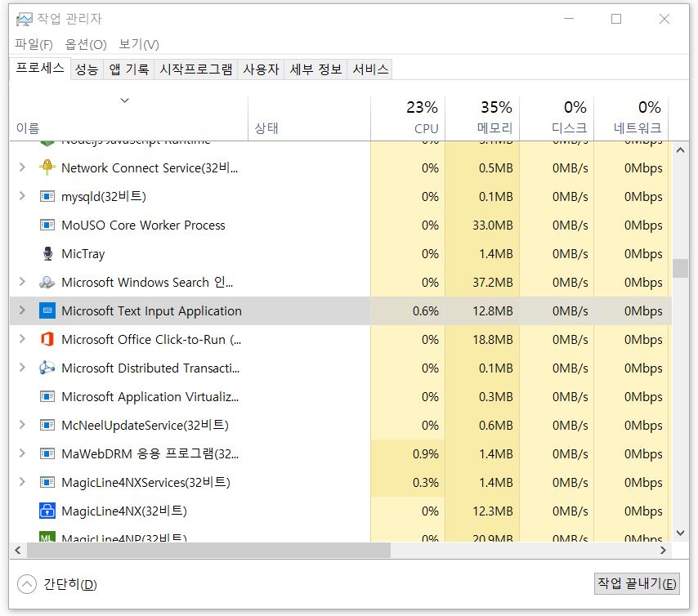698x616 pixels.
Task: Click the Microsoft Windows Search icon
Action: tap(47, 282)
